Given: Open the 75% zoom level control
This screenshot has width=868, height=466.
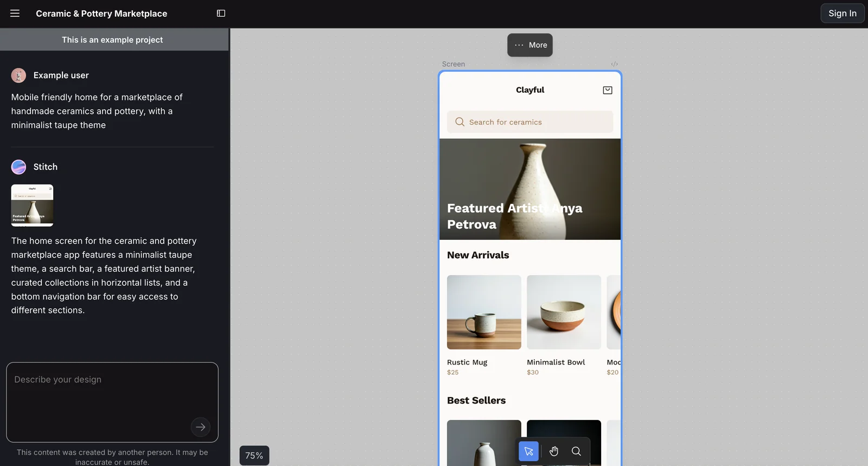Looking at the screenshot, I should tap(254, 456).
